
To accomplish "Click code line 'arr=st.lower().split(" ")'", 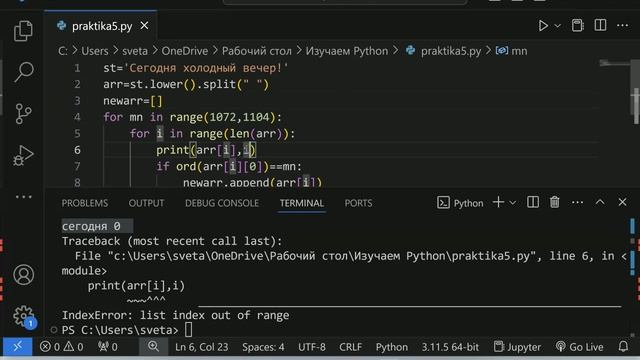I will 186,84.
